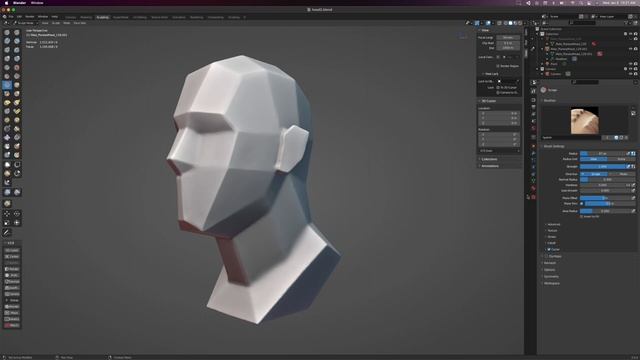Enable the Render Region checkbox
The height and width of the screenshot is (360, 640).
click(498, 66)
